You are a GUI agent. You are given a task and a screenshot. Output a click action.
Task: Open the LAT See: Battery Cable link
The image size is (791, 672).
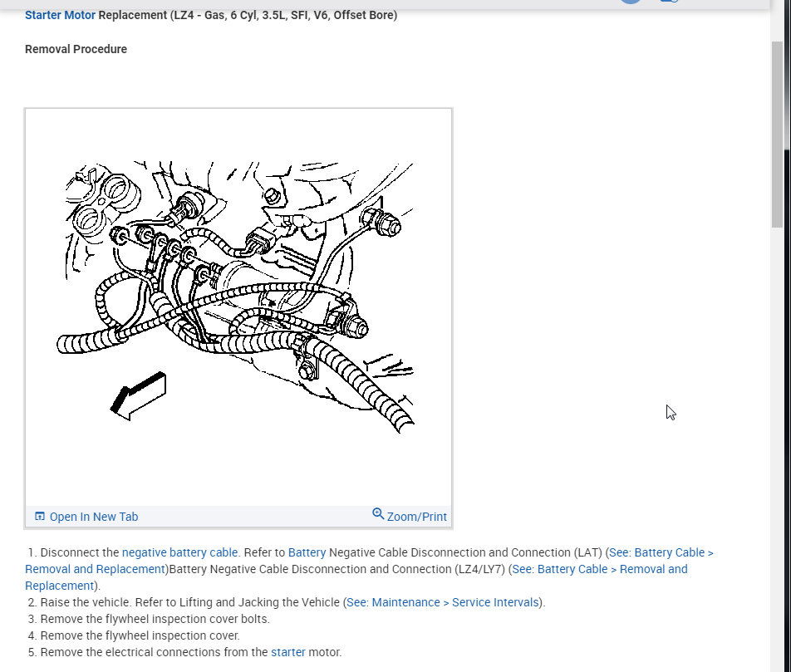coord(368,561)
